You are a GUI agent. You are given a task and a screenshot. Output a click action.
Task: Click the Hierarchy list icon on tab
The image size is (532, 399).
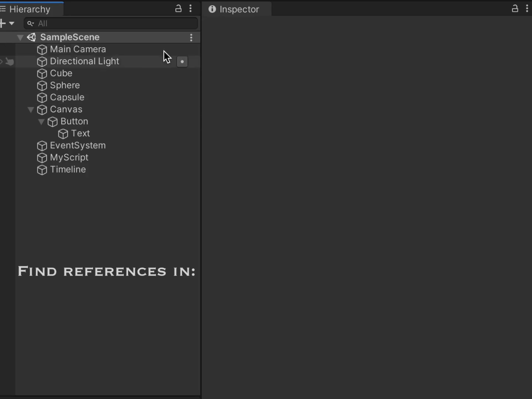[x=3, y=9]
